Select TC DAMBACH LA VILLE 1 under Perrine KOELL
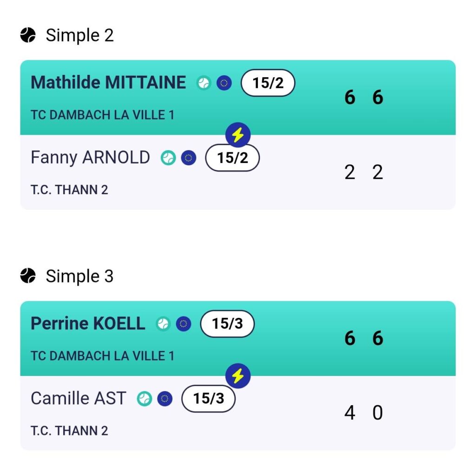This screenshot has height=466, width=476. [102, 356]
